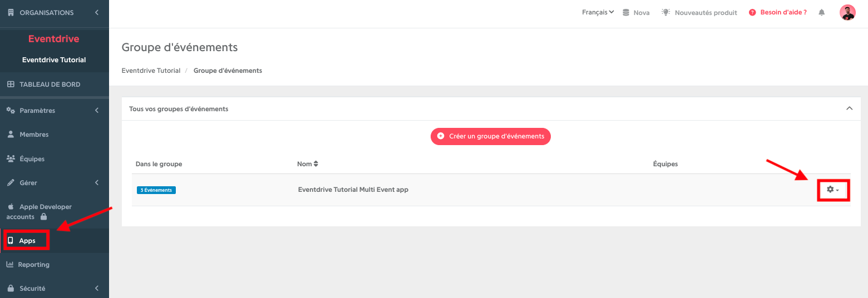
Task: Click Créer un groupe d'événements button
Action: click(x=490, y=136)
